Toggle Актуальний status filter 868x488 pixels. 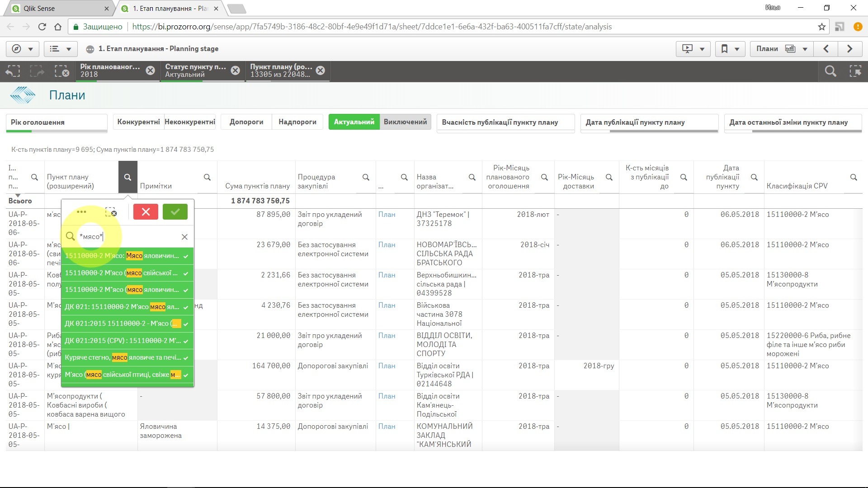click(354, 122)
